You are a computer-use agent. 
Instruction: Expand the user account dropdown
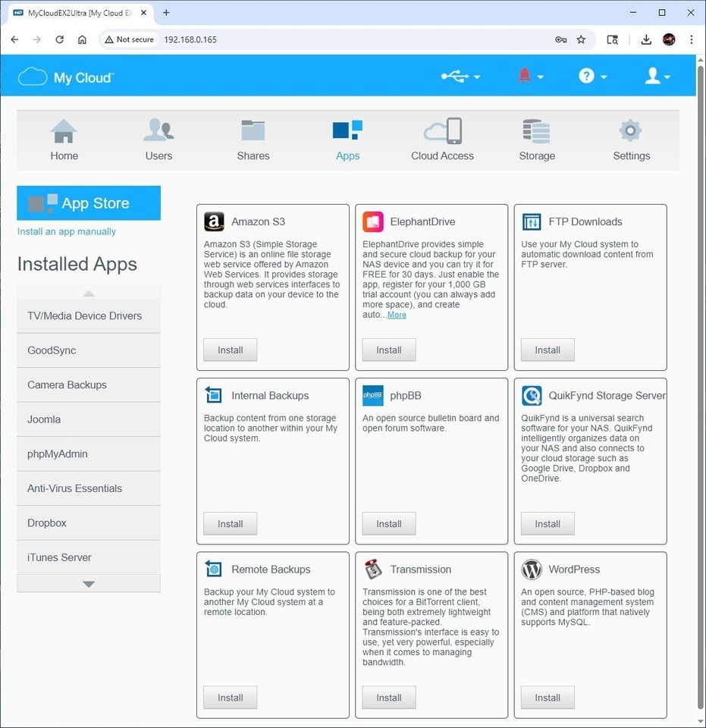657,77
